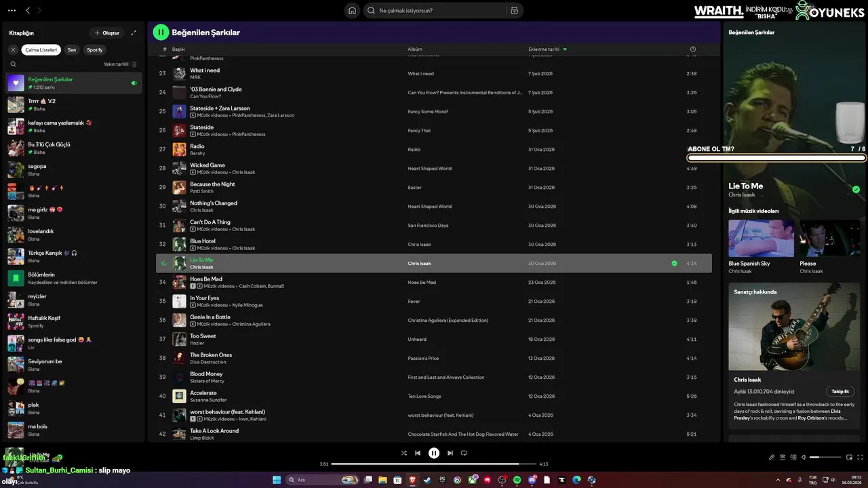Search inside the library with magnifier icon
Viewport: 868px width, 488px height.
click(13, 64)
